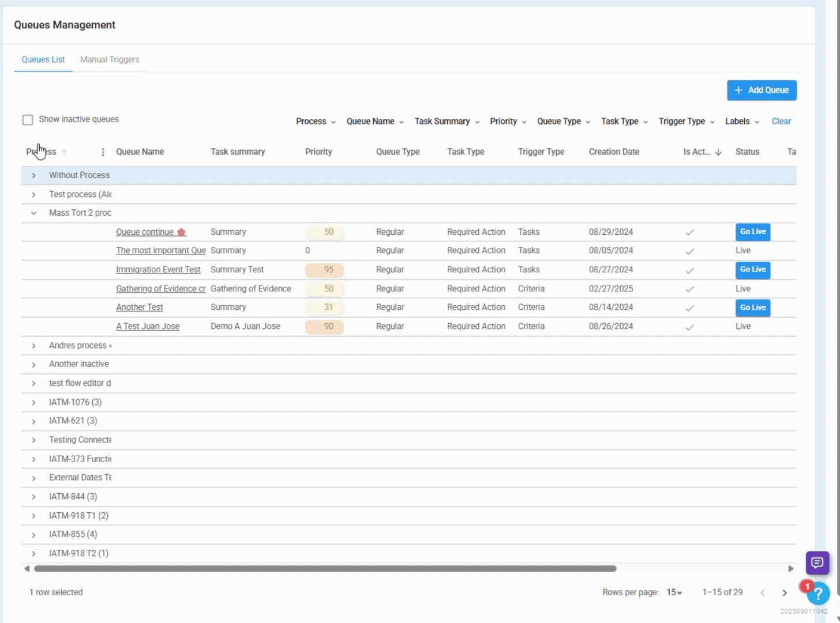Click Go Live for Queue continue
The image size is (840, 623).
752,232
